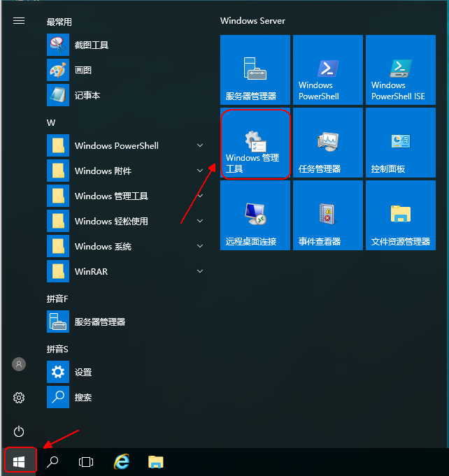Screen dimensions: 449x476
Task: Open the Windows 附件 folder entry
Action: click(124, 171)
